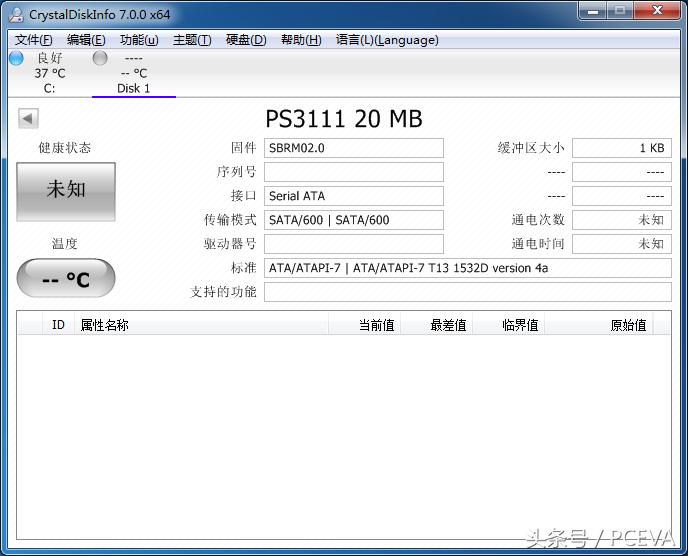Click the CrystalDiskInfo app icon in title bar
This screenshot has height=556, width=688.
click(16, 13)
